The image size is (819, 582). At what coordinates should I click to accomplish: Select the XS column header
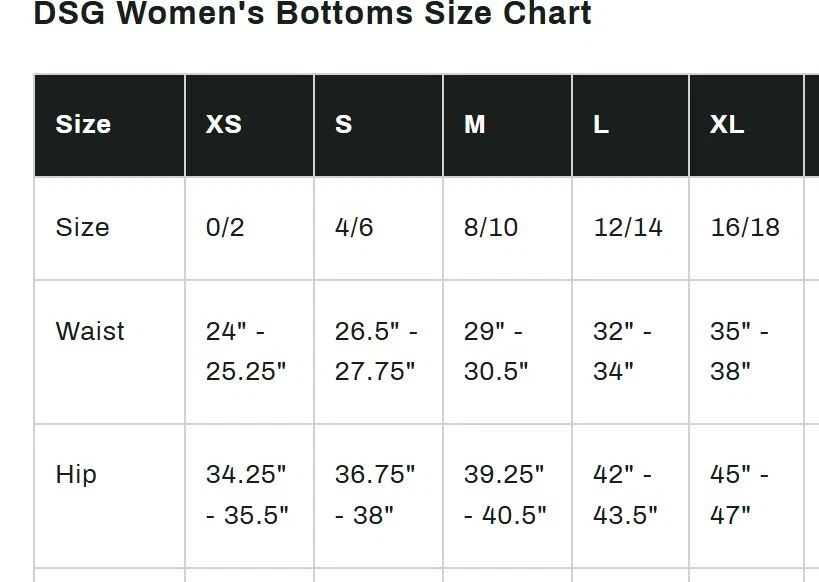[x=224, y=125]
